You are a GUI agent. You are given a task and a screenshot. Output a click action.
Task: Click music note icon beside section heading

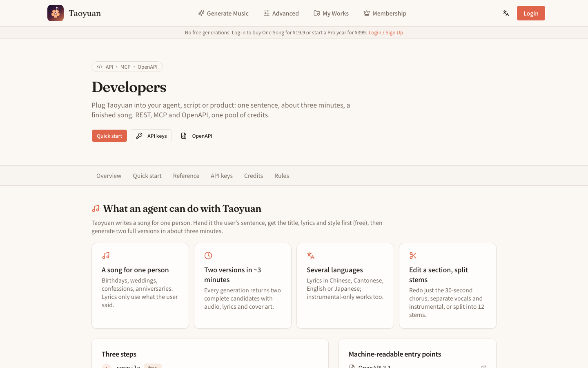(x=96, y=209)
